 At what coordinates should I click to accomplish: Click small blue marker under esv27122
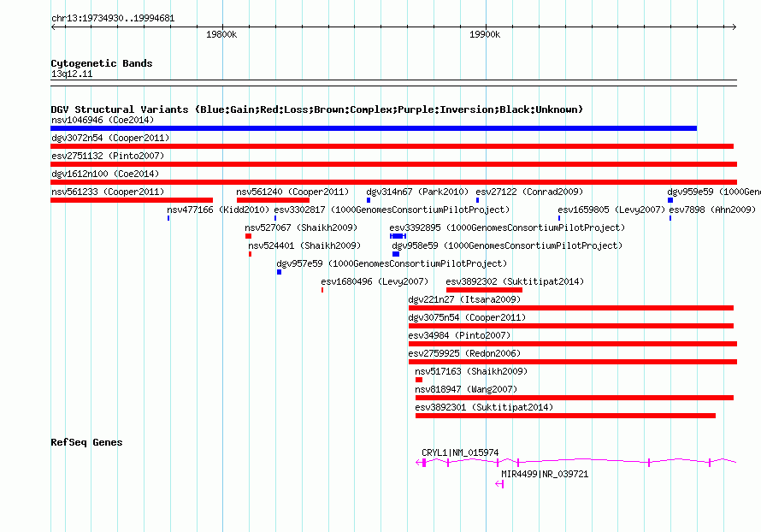coord(478,200)
